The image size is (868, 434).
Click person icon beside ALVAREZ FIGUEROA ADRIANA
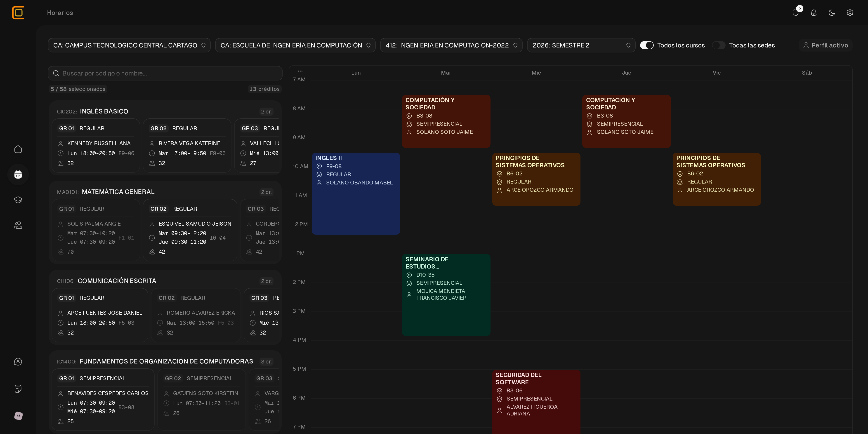(x=499, y=410)
